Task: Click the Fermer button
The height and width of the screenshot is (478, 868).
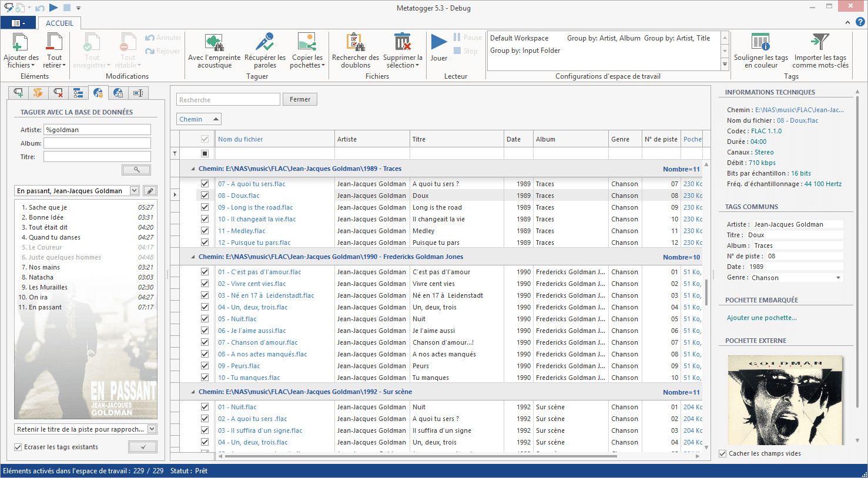Action: point(300,100)
